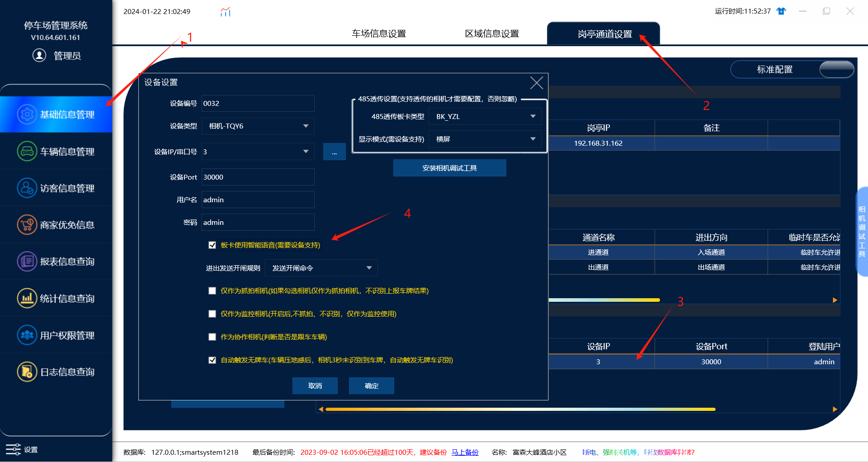
Task: Select the 访客信息管理 visitor icon
Action: click(27, 188)
